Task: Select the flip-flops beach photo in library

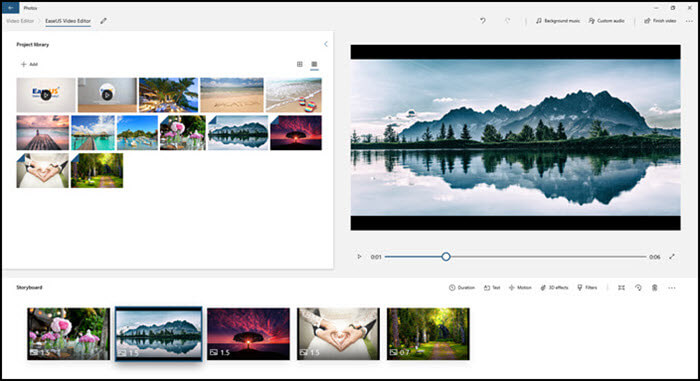Action: (x=293, y=95)
